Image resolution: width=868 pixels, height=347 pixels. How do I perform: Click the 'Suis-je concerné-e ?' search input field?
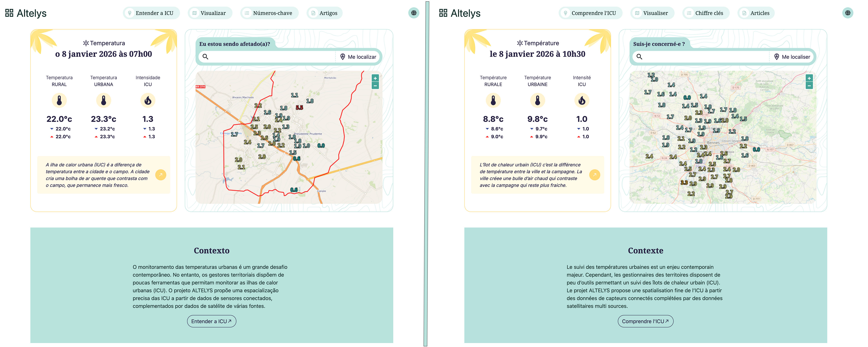tap(701, 57)
